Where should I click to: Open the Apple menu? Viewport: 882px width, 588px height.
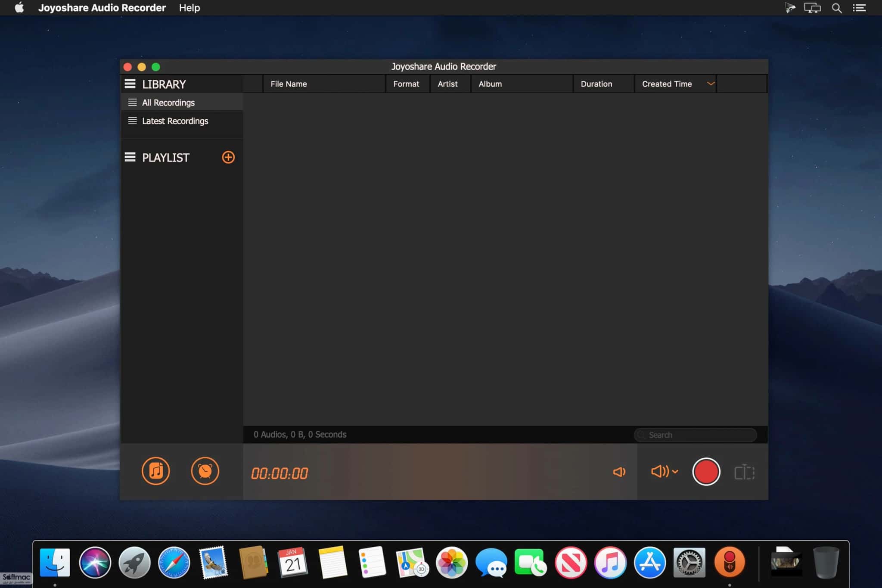tap(19, 8)
